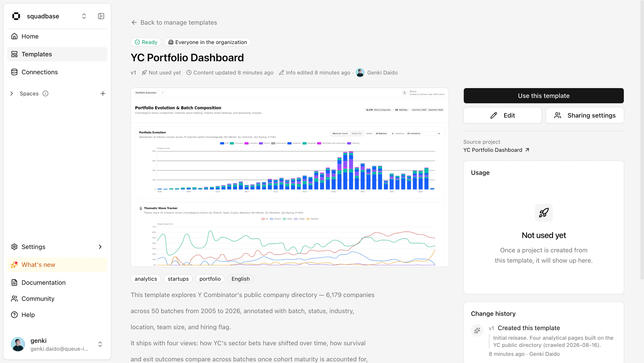Viewport: 644px width, 363px height.
Task: Click Genki Daido's avatar in header
Action: coord(360,73)
